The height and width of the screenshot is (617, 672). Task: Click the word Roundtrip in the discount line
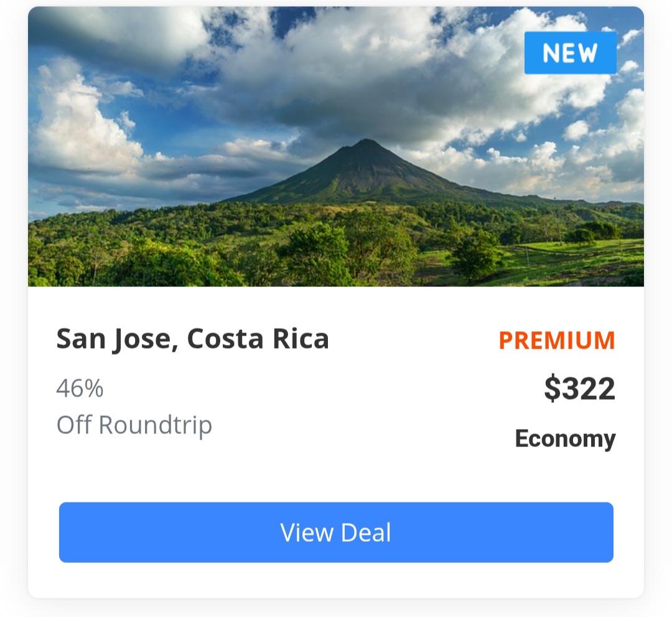[156, 425]
